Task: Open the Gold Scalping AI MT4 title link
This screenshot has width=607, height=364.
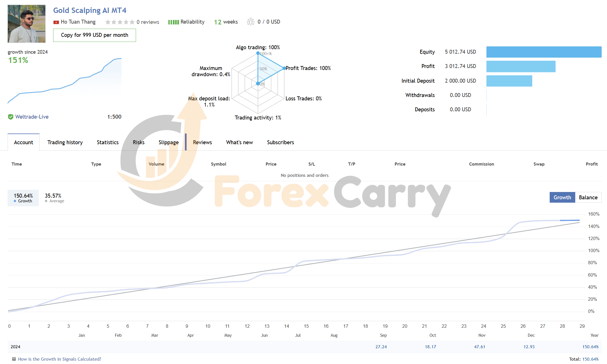Action: [90, 10]
